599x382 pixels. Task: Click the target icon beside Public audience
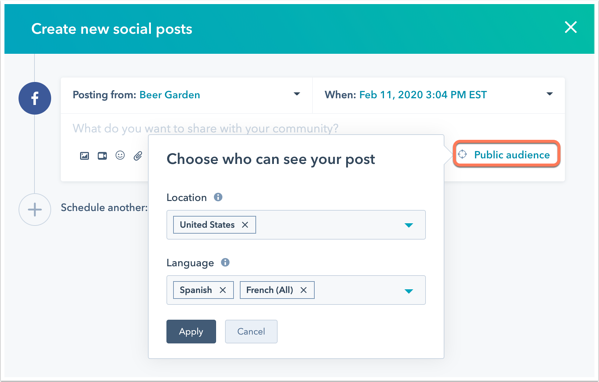click(462, 154)
